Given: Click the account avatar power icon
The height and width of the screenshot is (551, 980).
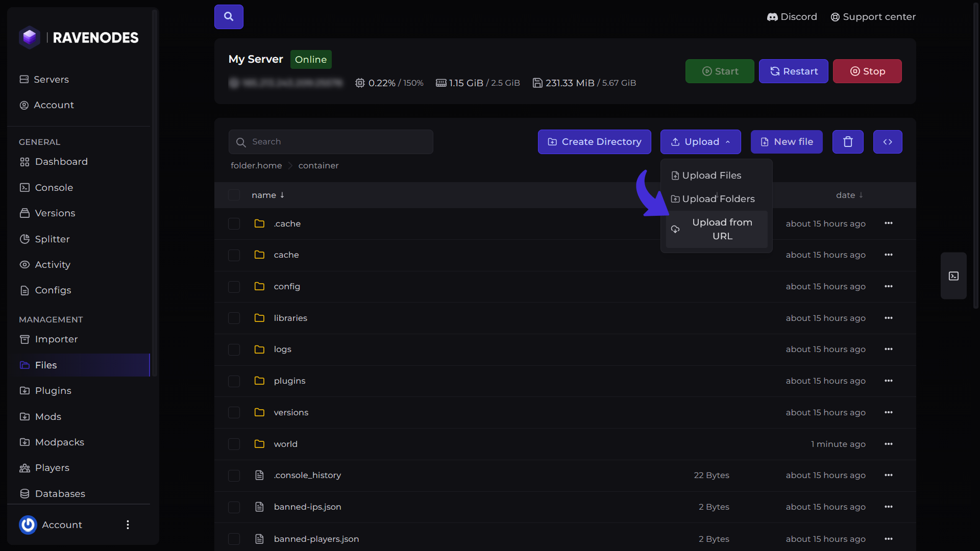Looking at the screenshot, I should 28,524.
